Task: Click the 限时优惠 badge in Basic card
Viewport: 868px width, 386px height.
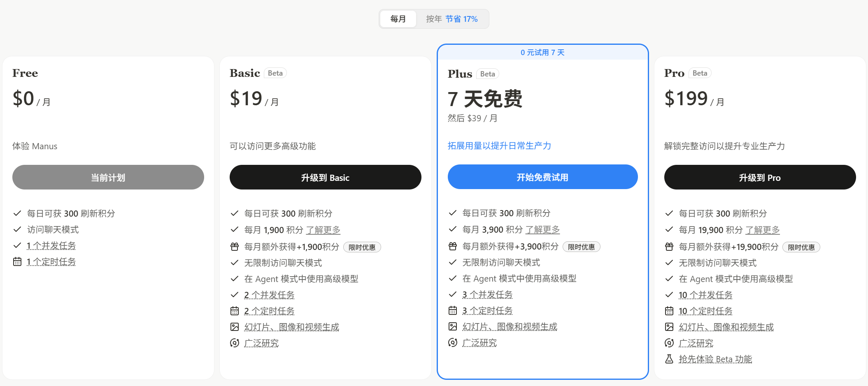Action: click(x=362, y=247)
